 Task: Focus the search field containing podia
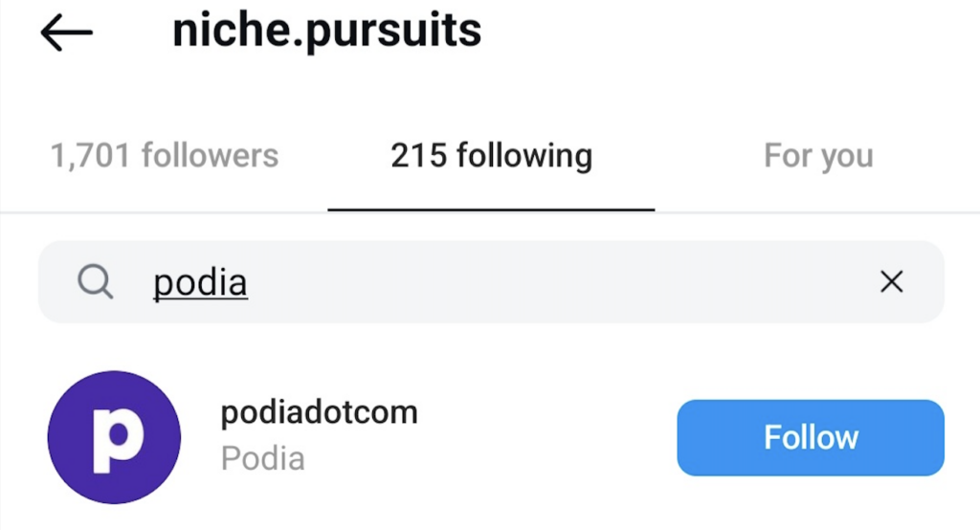click(x=491, y=282)
